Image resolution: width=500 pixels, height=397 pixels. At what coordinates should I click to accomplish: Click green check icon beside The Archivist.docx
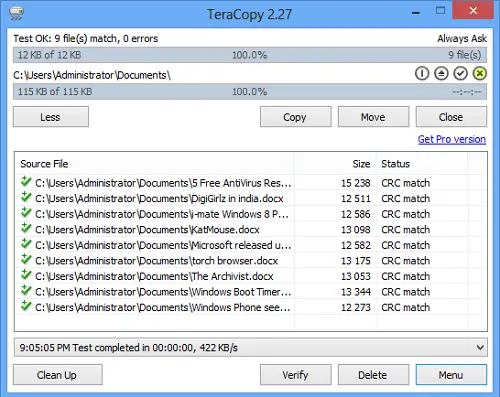click(x=26, y=275)
